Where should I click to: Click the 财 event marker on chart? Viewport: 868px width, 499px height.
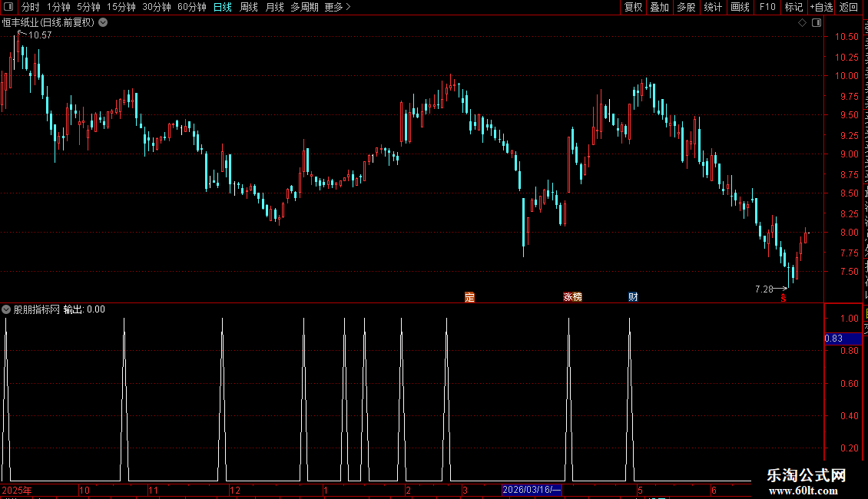click(633, 297)
